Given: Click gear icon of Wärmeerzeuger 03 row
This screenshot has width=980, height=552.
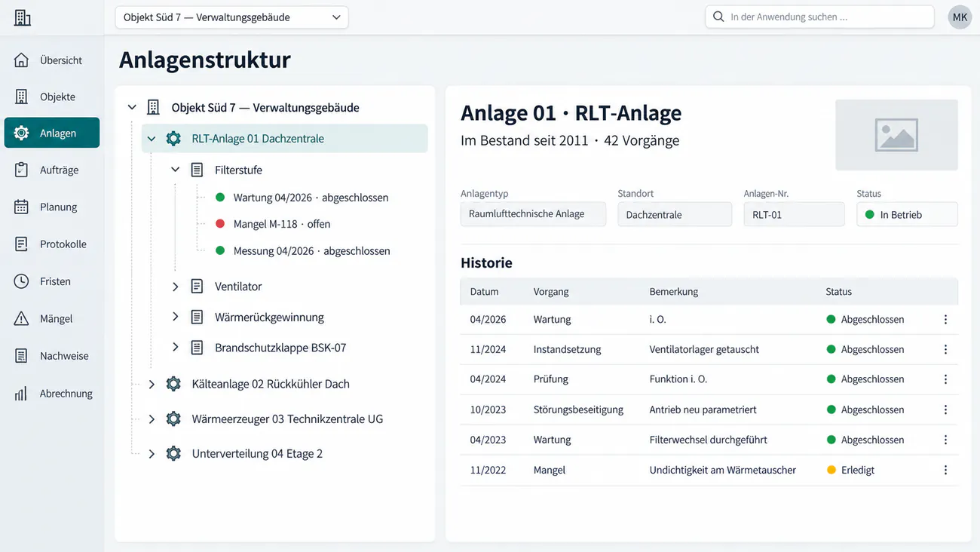Looking at the screenshot, I should pyautogui.click(x=173, y=419).
